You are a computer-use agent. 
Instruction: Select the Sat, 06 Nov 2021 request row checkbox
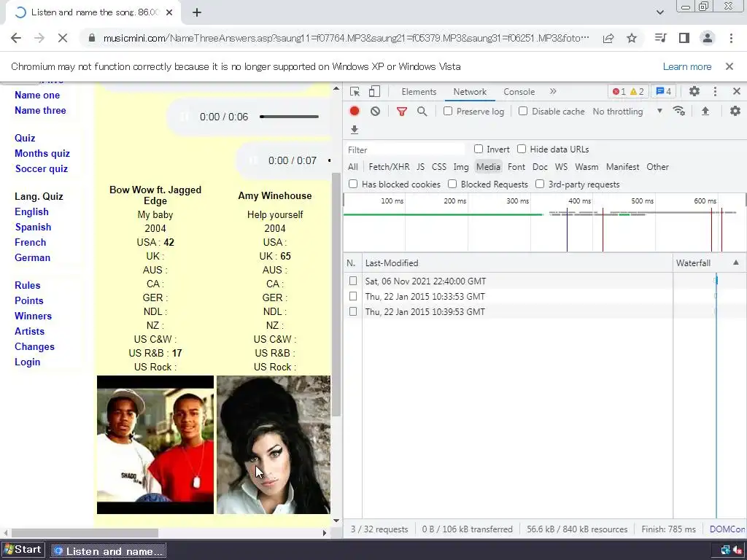[353, 281]
